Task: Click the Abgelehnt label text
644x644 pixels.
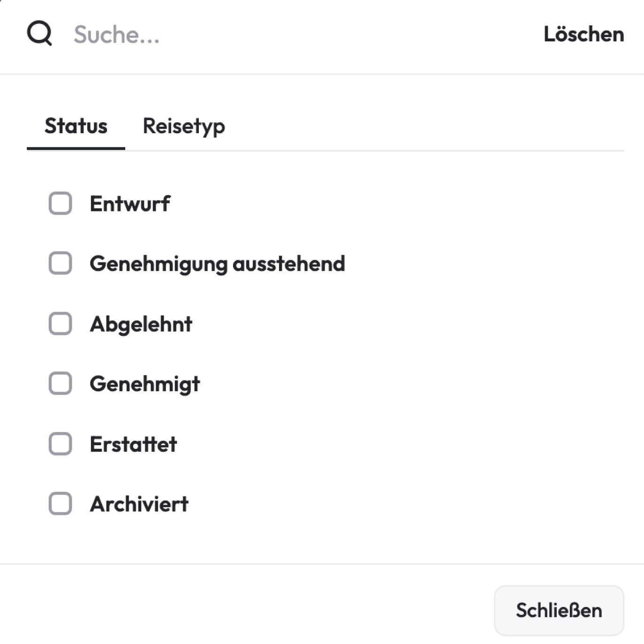Action: [141, 324]
